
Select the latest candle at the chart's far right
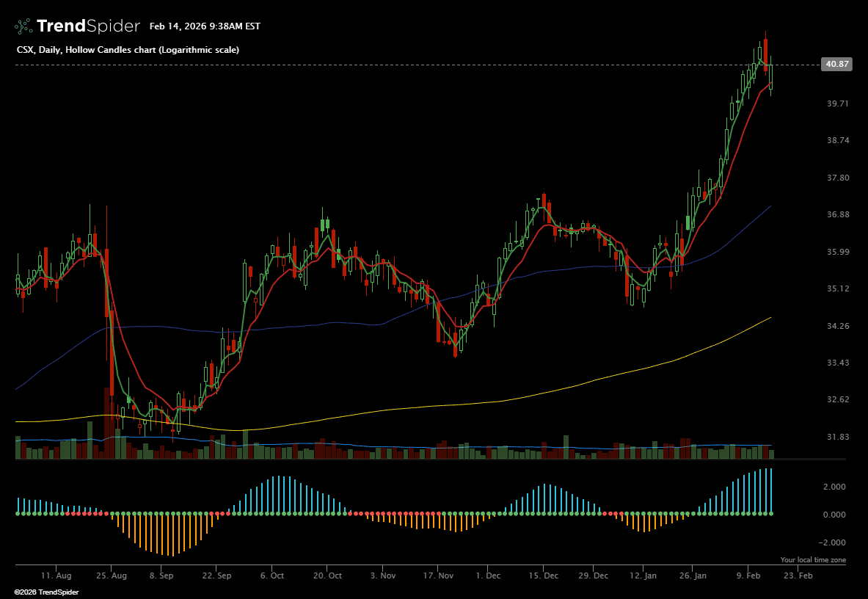[x=771, y=76]
